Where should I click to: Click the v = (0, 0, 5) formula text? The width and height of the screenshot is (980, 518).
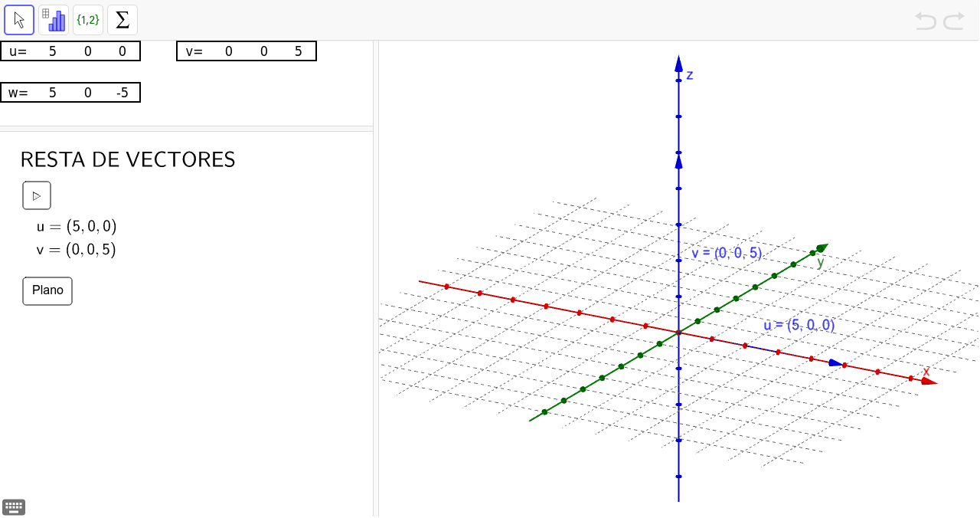coord(77,249)
